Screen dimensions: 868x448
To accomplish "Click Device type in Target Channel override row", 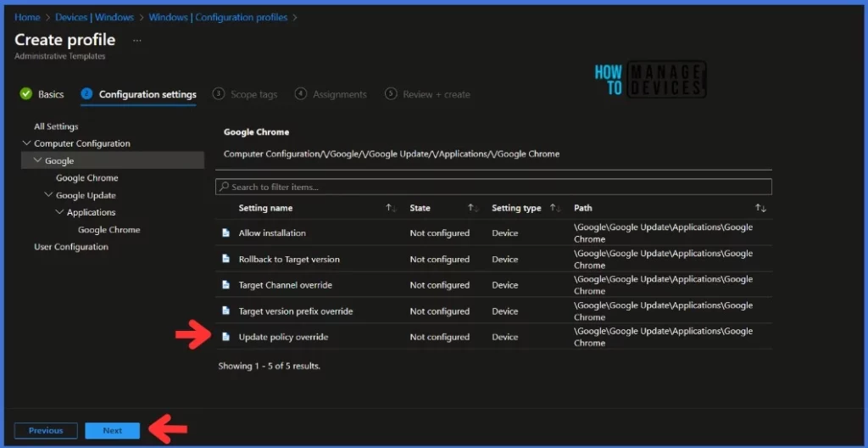I will coord(505,285).
